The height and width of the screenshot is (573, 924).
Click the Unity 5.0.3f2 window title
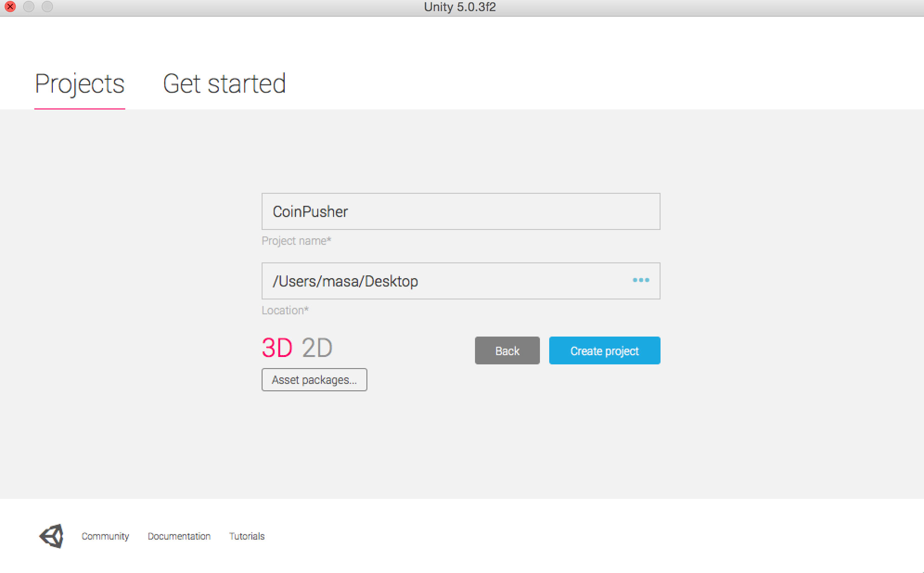[x=460, y=7]
